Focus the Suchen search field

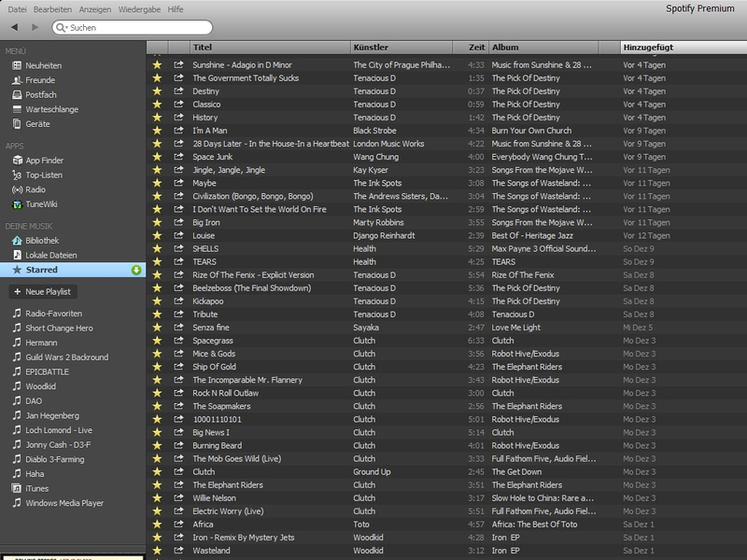132,28
